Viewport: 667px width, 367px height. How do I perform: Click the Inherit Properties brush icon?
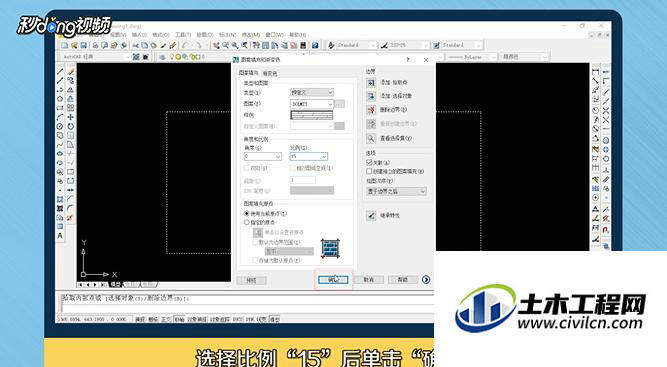(x=371, y=216)
